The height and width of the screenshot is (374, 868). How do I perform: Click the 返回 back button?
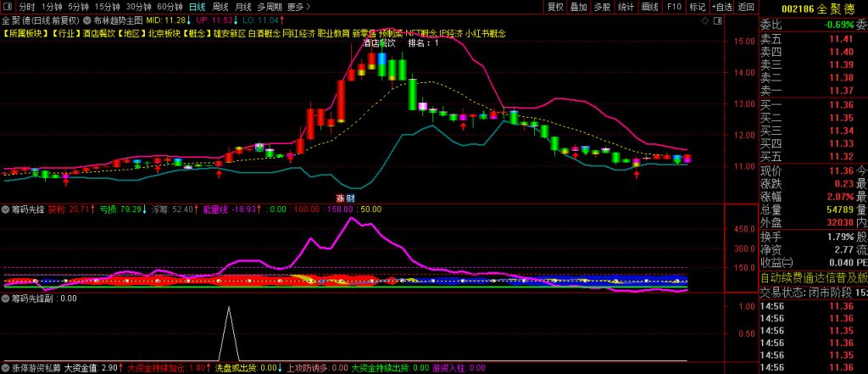[x=746, y=7]
